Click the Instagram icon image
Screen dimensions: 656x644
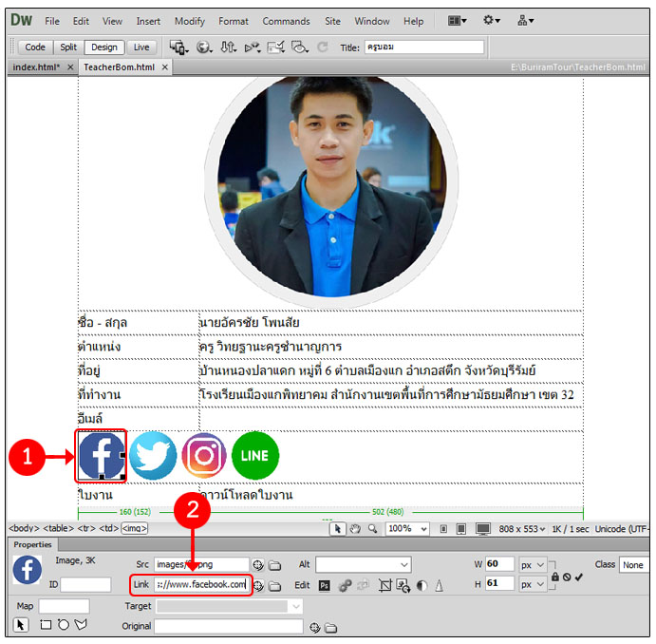(204, 455)
